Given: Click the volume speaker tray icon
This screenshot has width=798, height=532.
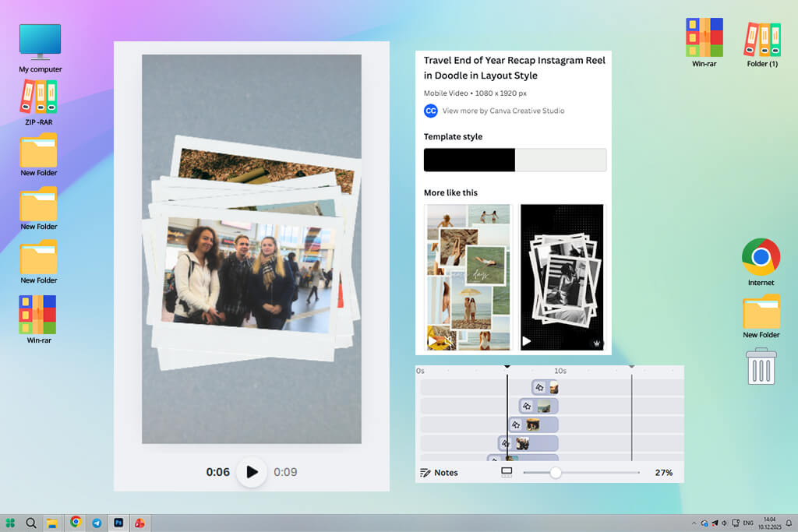Looking at the screenshot, I should tap(724, 523).
